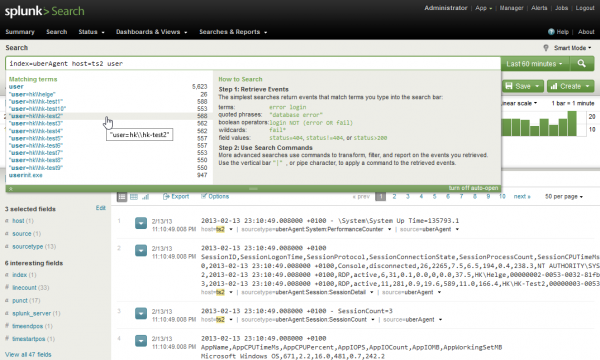Switch to events list view icon
Viewport: 600px width, 360px height.
122,197
